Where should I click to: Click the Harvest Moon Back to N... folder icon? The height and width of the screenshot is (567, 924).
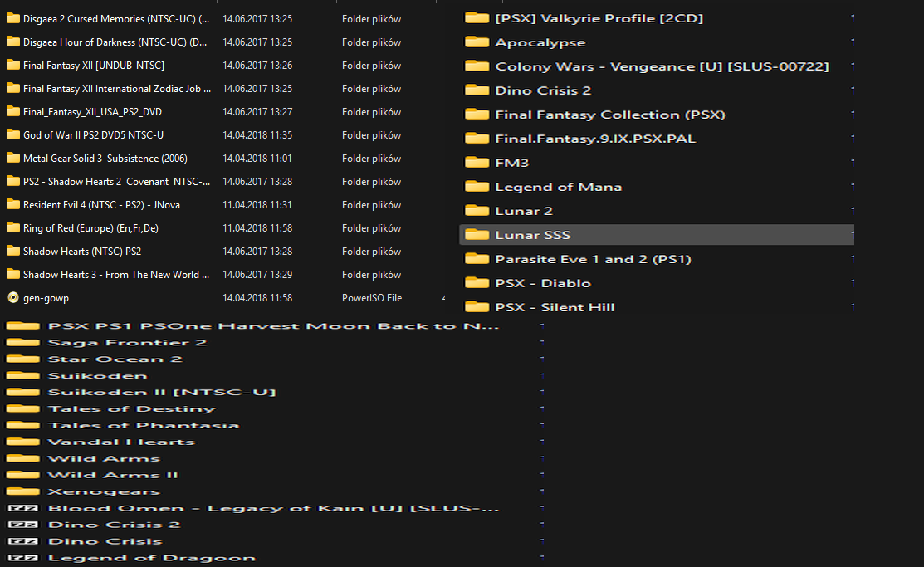pos(23,326)
